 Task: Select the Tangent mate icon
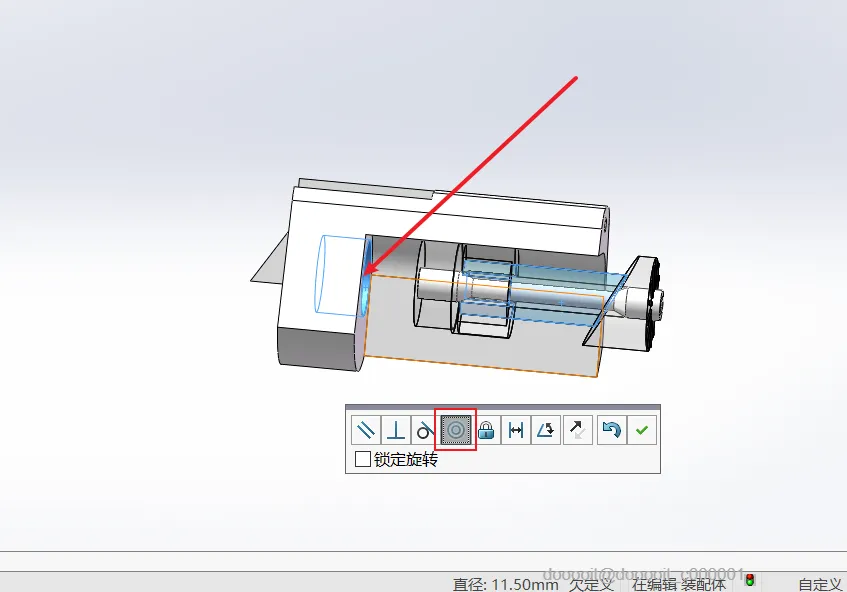pyautogui.click(x=425, y=430)
